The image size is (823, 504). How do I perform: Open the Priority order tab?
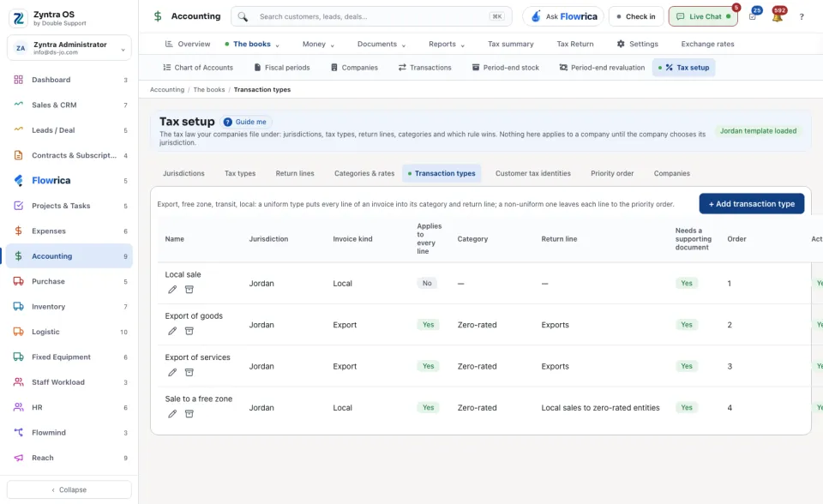pyautogui.click(x=612, y=173)
